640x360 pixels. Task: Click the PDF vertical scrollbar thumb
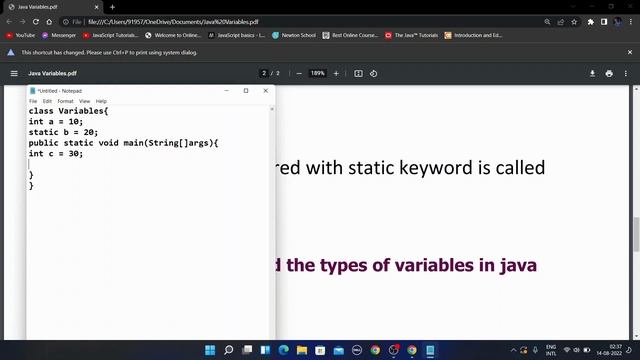point(636,235)
